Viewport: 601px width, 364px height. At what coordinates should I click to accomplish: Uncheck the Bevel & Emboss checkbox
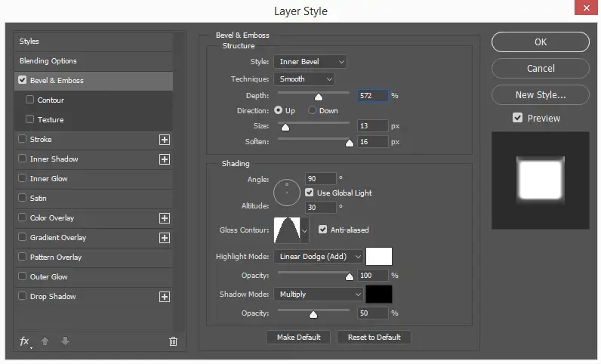tap(22, 80)
